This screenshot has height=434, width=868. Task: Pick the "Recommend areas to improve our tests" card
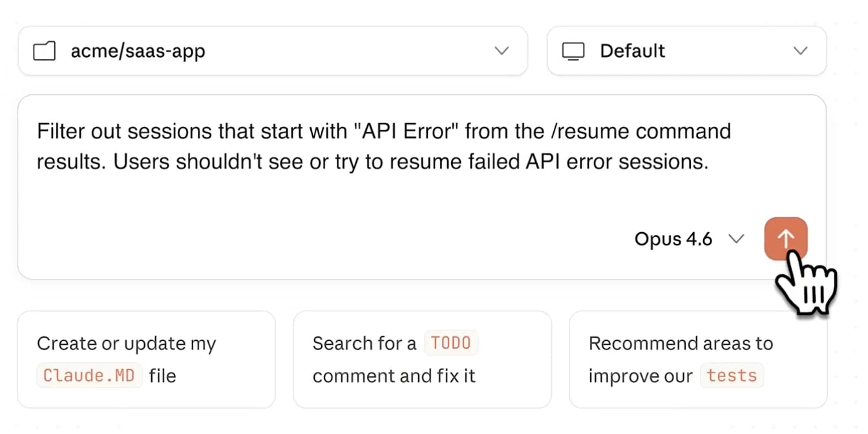pyautogui.click(x=697, y=360)
